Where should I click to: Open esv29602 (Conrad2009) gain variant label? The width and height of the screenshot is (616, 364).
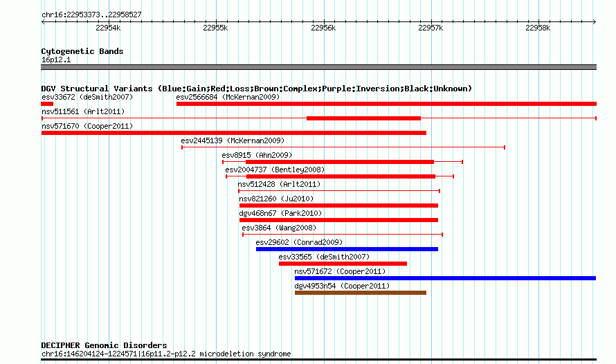(299, 242)
